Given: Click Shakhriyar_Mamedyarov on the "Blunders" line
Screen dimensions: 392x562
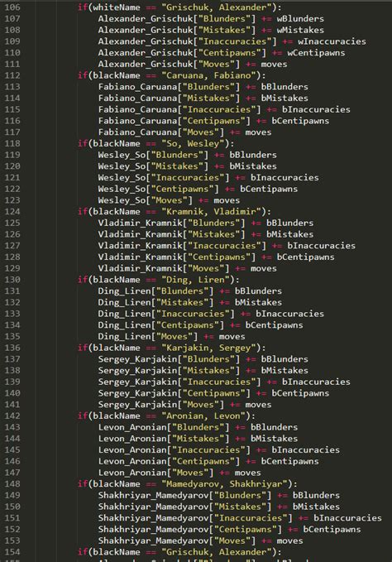Looking at the screenshot, I should click(153, 495).
